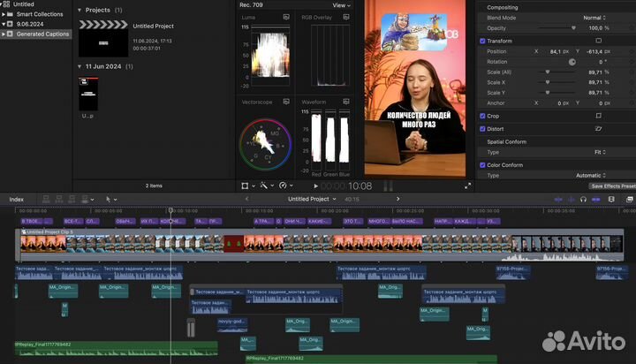The width and height of the screenshot is (636, 364).
Task: Open the Blend Mode Normal dropdown
Action: pos(595,18)
